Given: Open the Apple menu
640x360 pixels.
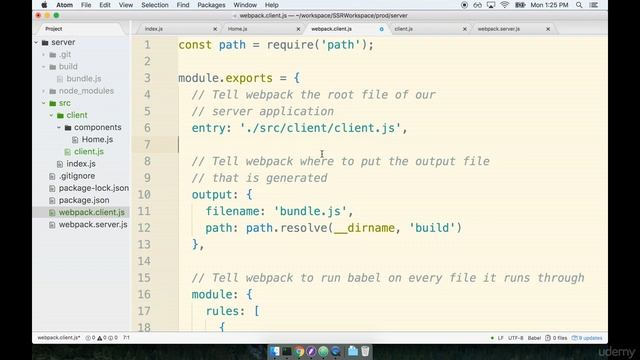Looking at the screenshot, I should [44, 5].
